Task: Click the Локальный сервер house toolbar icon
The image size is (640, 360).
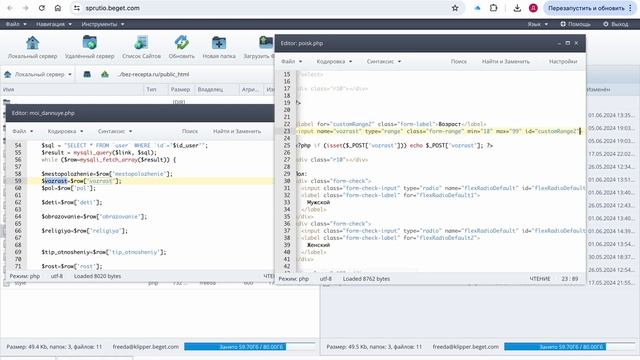Action: (x=32, y=47)
